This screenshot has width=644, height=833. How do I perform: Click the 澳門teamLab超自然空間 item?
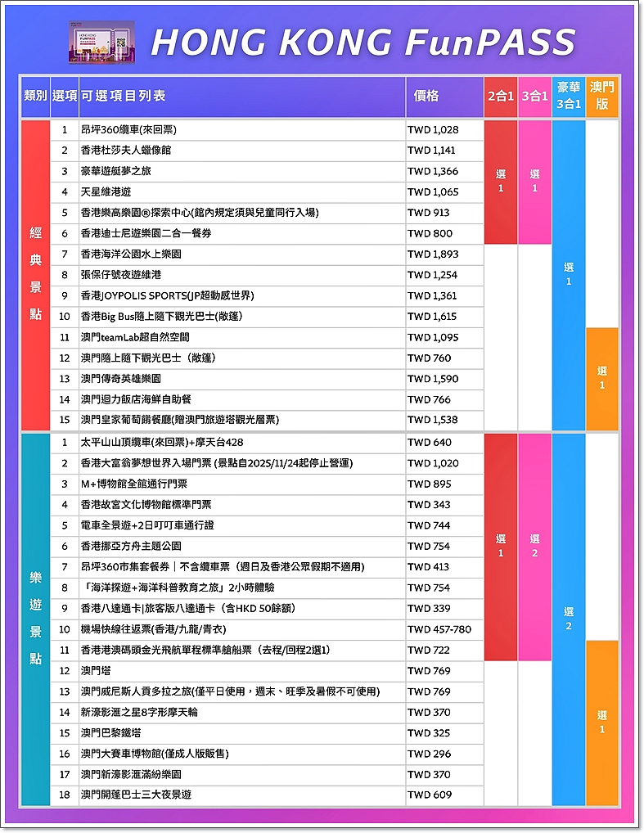coord(135,337)
